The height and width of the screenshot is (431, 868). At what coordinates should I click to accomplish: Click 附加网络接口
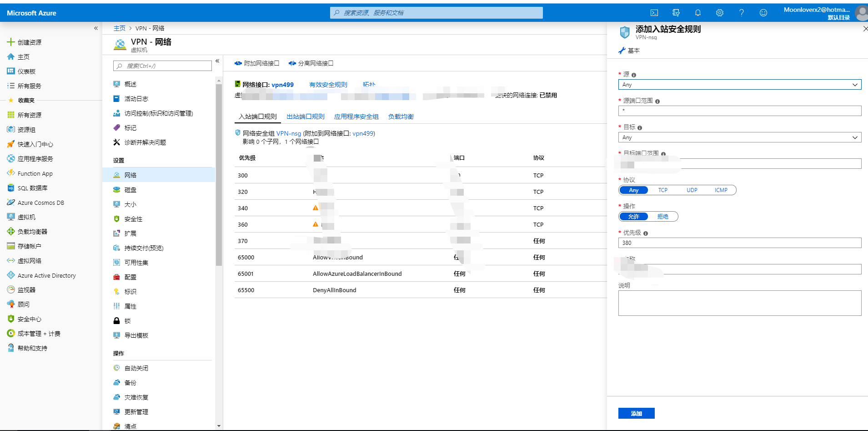click(257, 63)
